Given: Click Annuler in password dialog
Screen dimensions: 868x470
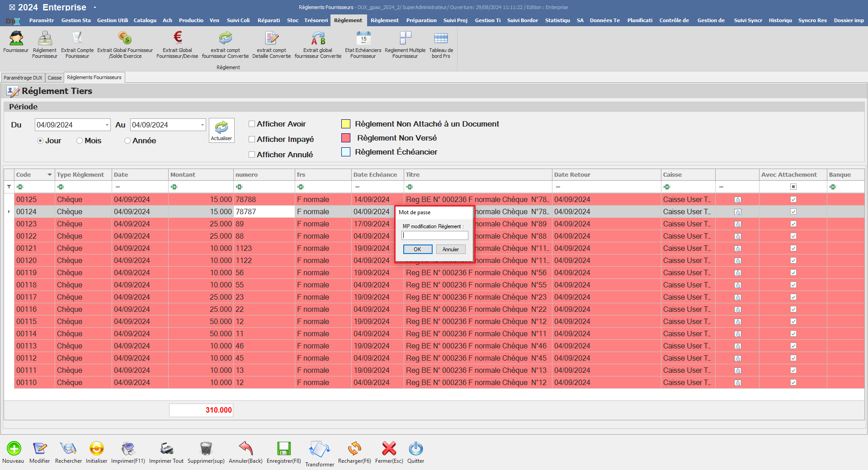Looking at the screenshot, I should click(x=451, y=249).
